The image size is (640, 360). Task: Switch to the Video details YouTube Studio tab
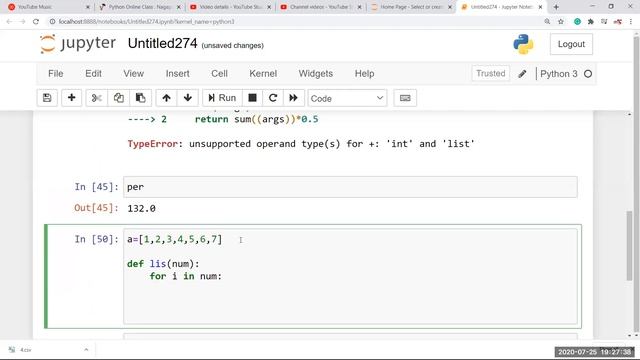(231, 7)
